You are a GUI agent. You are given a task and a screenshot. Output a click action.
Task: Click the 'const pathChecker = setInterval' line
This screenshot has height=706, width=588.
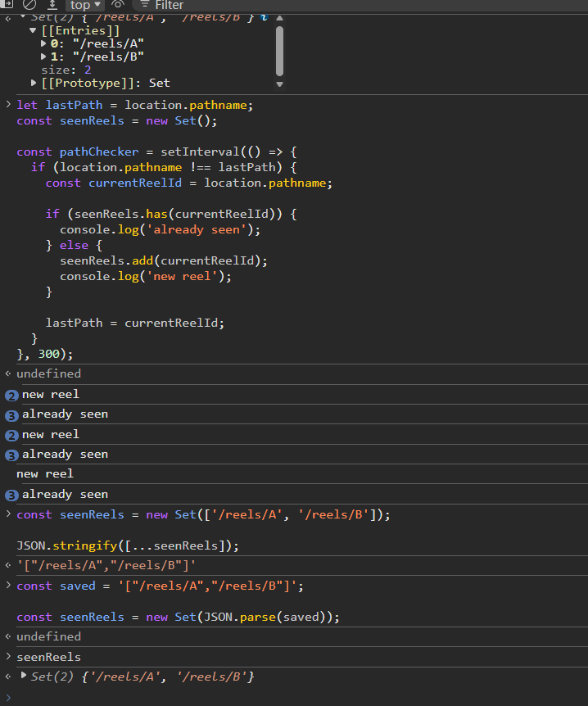click(156, 152)
